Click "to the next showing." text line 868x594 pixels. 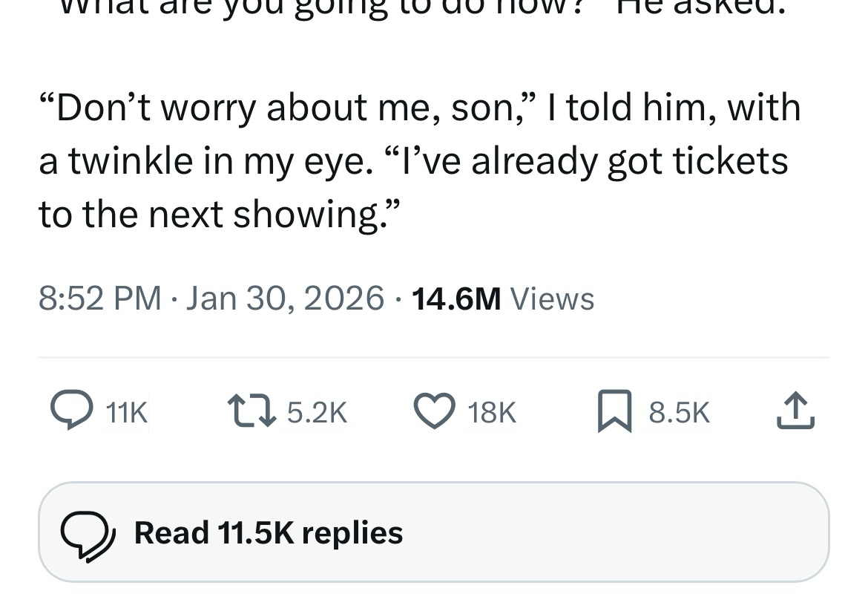pyautogui.click(x=219, y=214)
